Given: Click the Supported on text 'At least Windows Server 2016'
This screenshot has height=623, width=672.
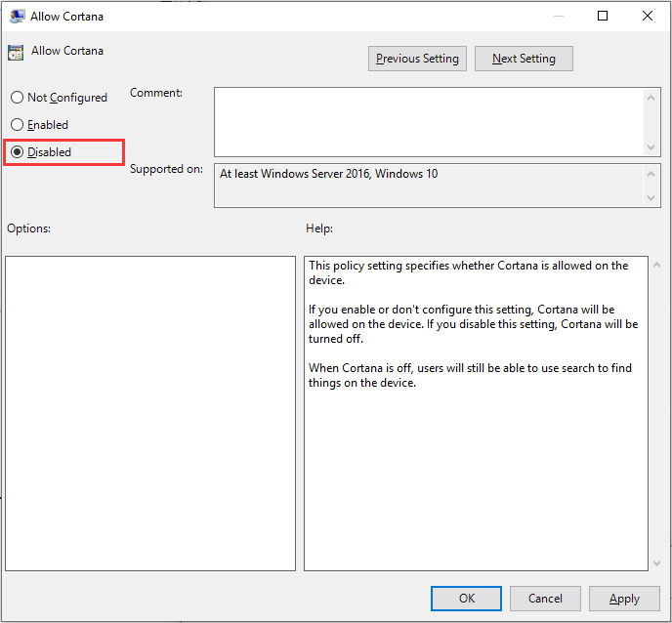Looking at the screenshot, I should 295,174.
